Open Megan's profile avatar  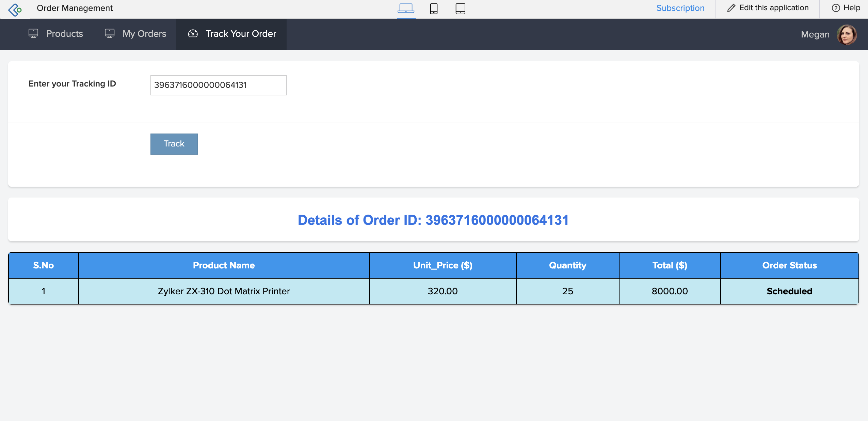click(x=847, y=34)
